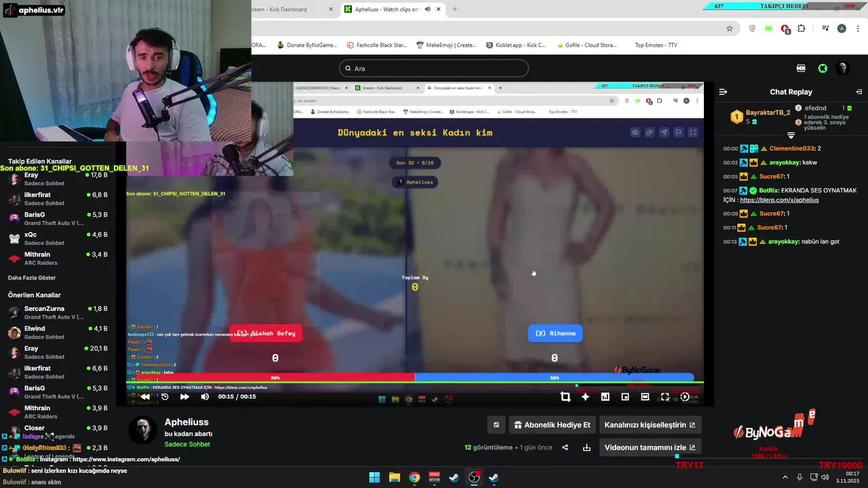The width and height of the screenshot is (868, 488).
Task: Open the media controls icon in Chrome toolbar
Action: 825,28
